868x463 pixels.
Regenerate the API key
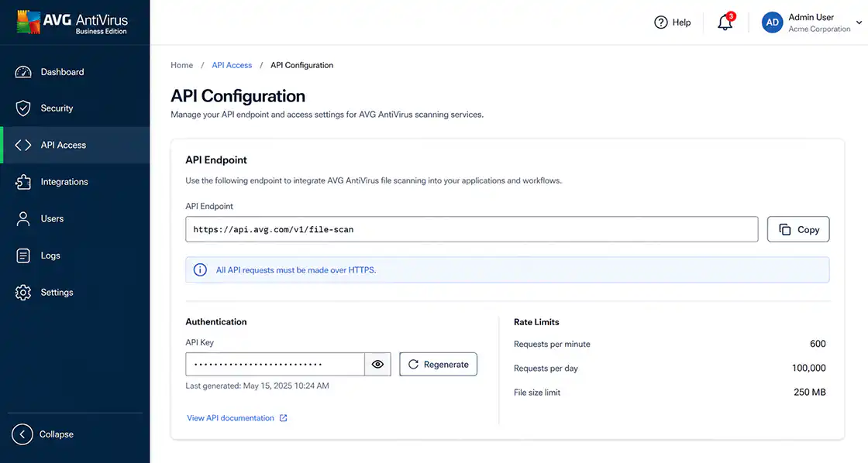point(438,364)
